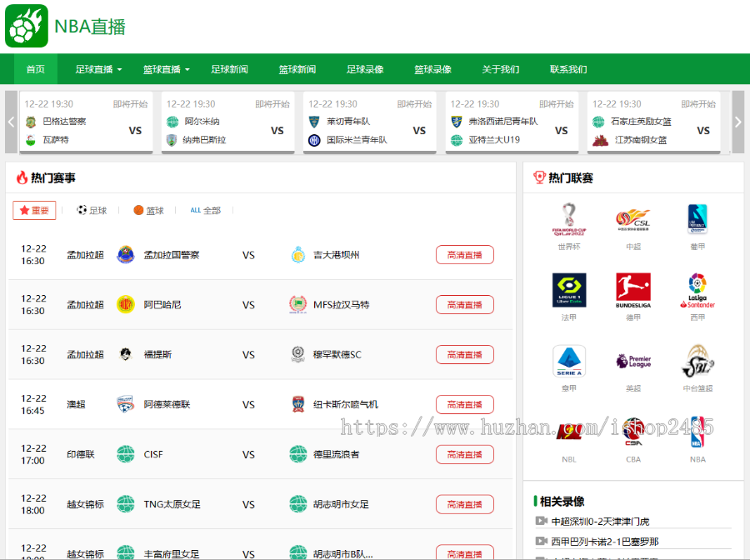Click the 纽卡斯尔喷气机 team badge
The image size is (750, 560).
pyautogui.click(x=298, y=404)
